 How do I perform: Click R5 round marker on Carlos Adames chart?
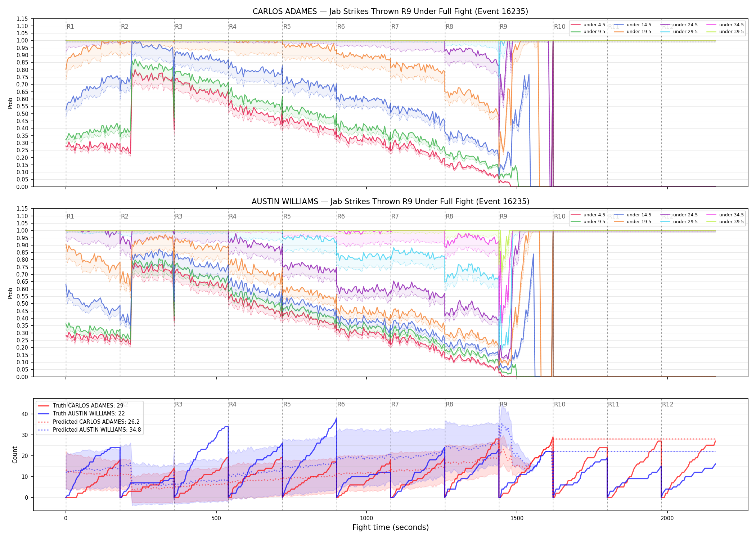point(287,27)
